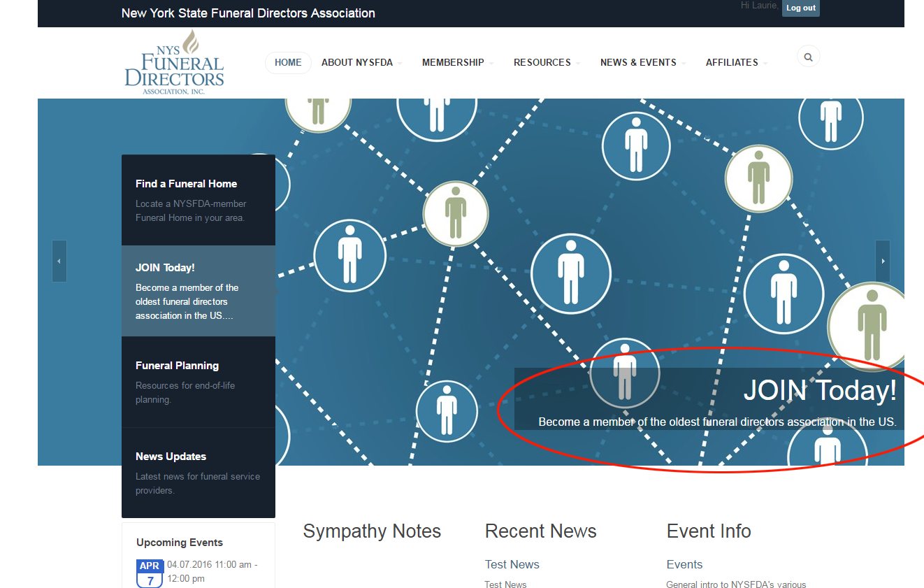
Task: Expand the RESOURCES dropdown arrow
Action: [x=578, y=64]
